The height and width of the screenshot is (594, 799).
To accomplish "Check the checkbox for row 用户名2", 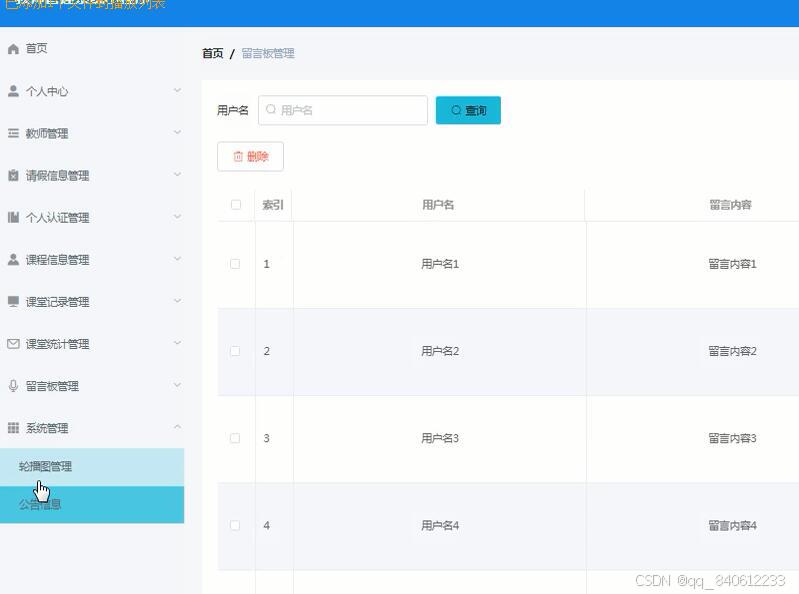I will click(x=235, y=351).
